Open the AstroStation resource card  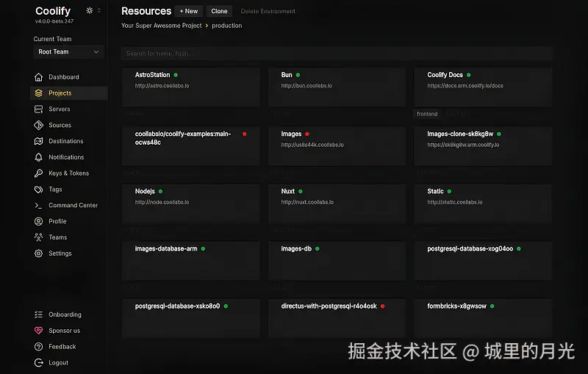pos(191,87)
